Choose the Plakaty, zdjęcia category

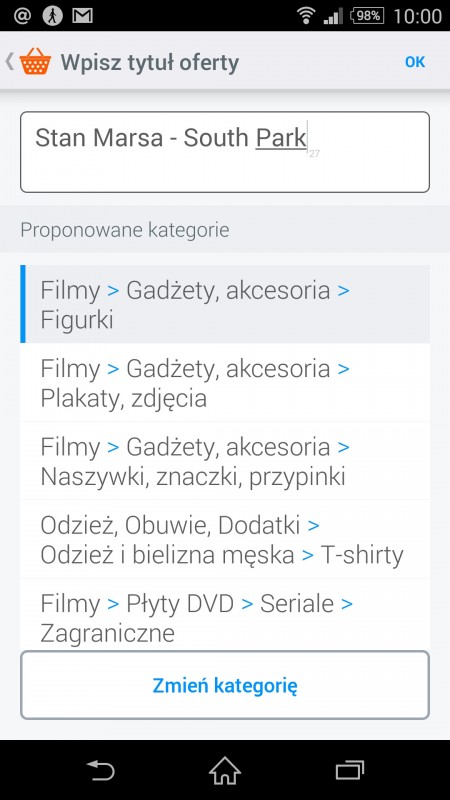pyautogui.click(x=224, y=383)
